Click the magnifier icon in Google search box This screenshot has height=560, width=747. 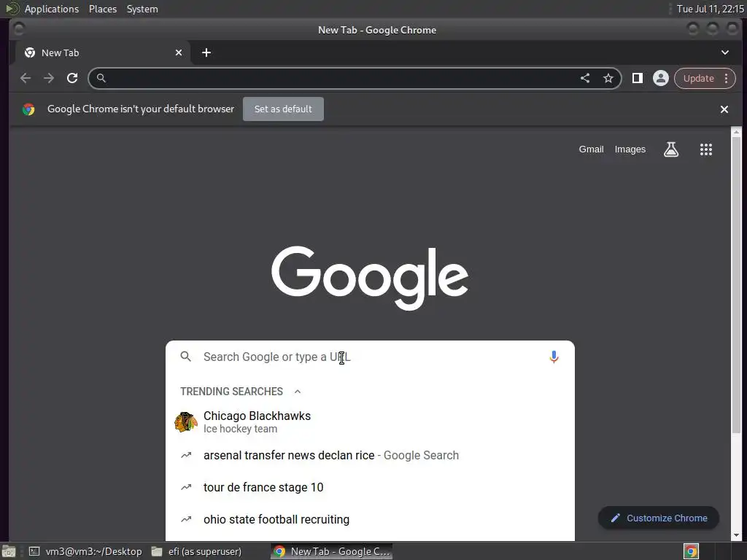click(x=186, y=357)
